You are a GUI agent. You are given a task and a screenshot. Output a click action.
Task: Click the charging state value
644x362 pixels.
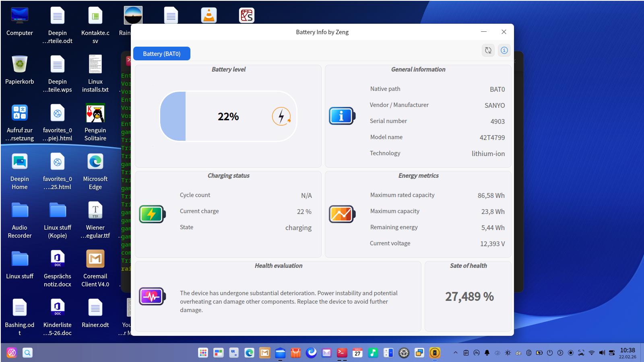click(x=298, y=228)
